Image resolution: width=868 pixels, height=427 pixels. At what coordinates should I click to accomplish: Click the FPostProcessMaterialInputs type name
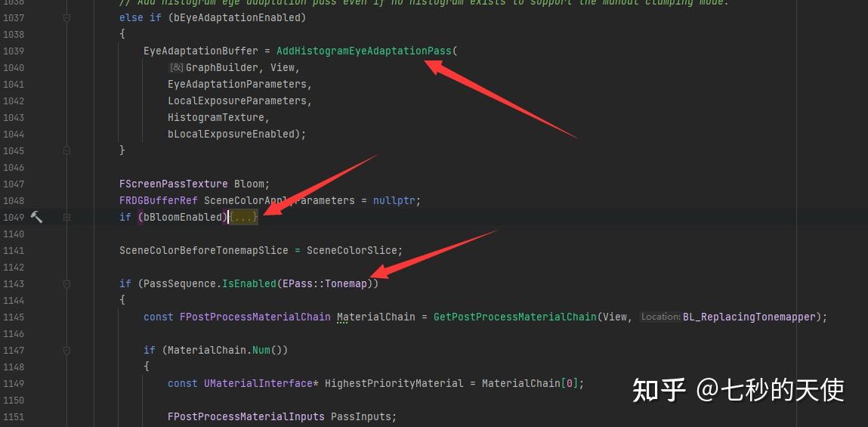(246, 416)
